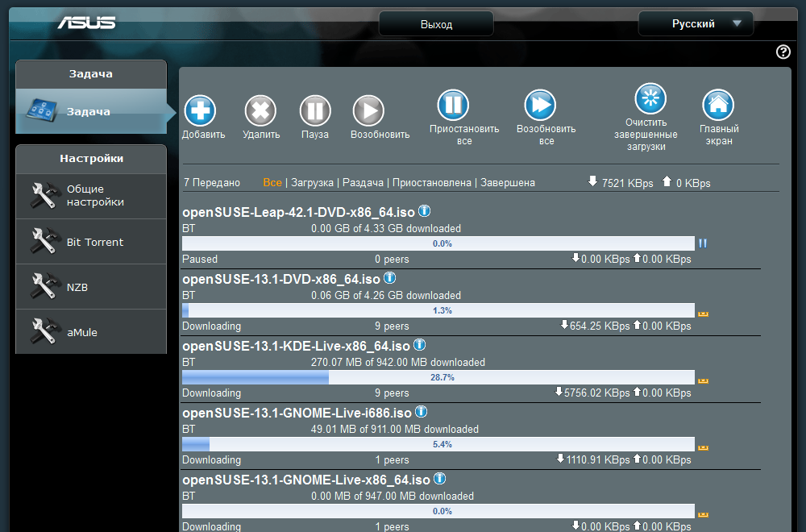Click the Задача sidebar tasks icon
This screenshot has height=532, width=806.
[42, 110]
